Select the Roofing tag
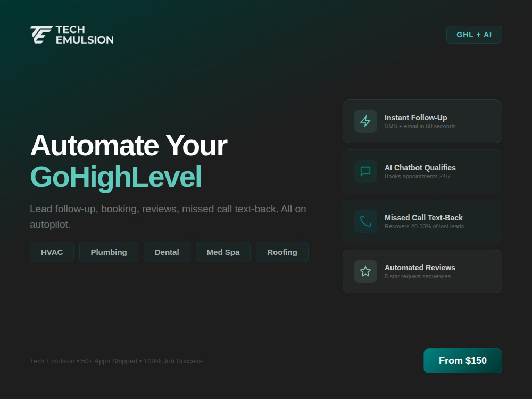Screen dimensions: 532x399 pyautogui.click(x=282, y=252)
